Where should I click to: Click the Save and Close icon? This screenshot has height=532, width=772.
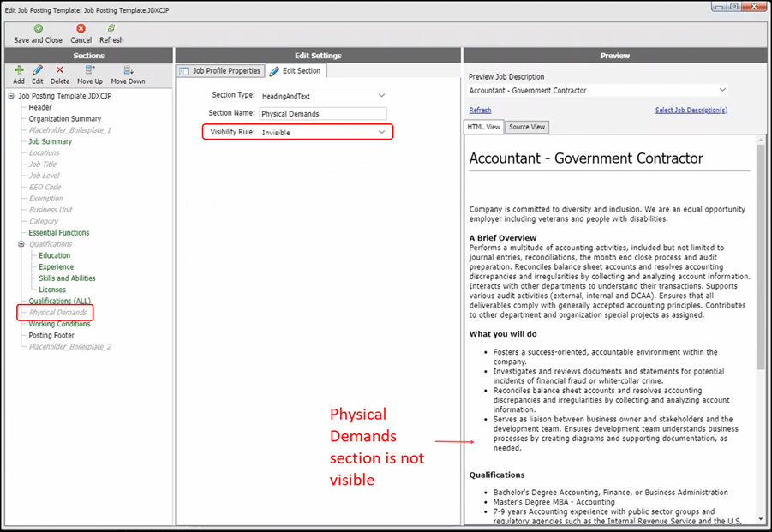[x=38, y=28]
